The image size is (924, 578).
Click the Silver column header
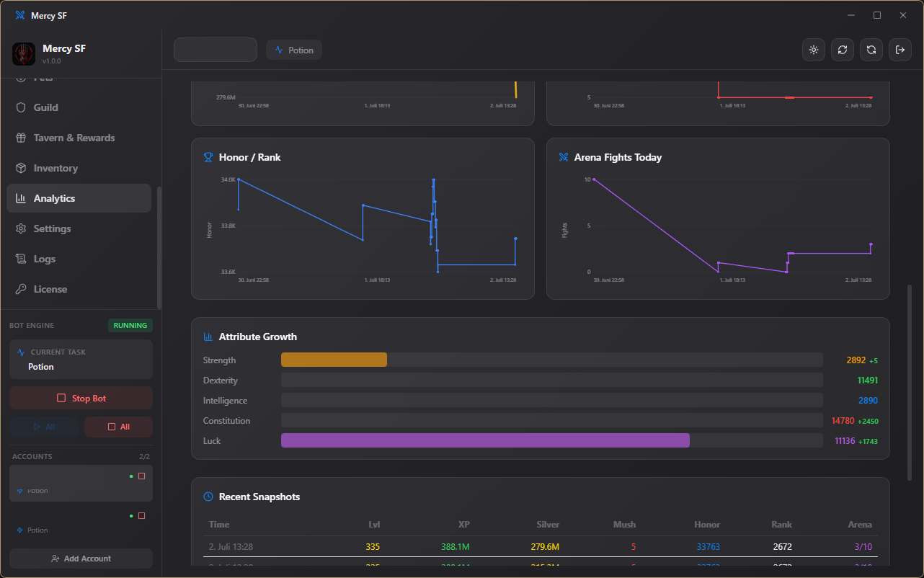548,525
